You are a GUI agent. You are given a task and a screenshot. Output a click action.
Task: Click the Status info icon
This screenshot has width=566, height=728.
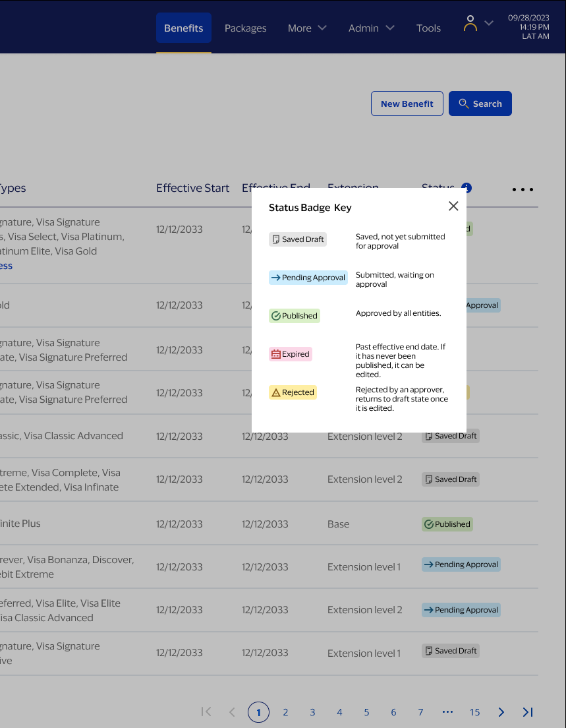(467, 187)
